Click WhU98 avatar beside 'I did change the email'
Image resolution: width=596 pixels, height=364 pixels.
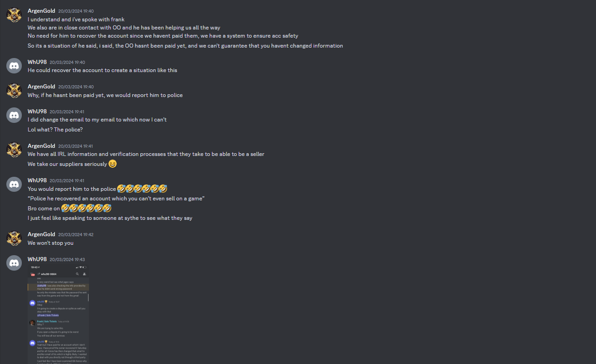[14, 116]
